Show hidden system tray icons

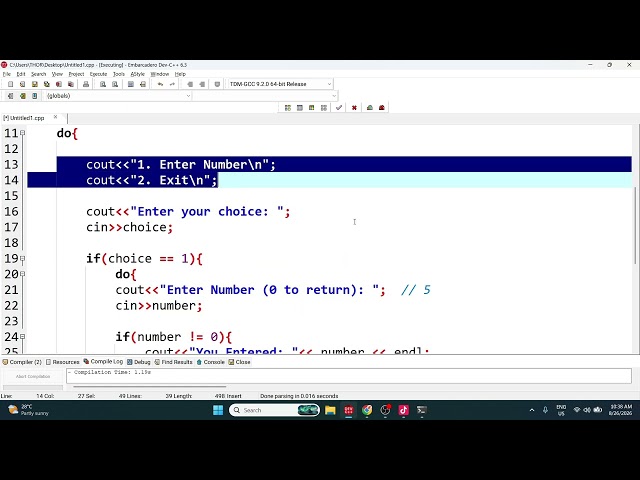point(532,410)
